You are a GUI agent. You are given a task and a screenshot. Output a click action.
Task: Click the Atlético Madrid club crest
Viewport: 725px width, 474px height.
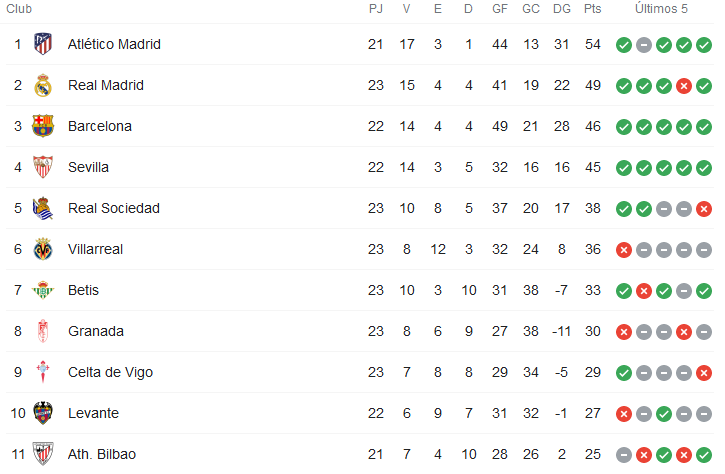(43, 44)
